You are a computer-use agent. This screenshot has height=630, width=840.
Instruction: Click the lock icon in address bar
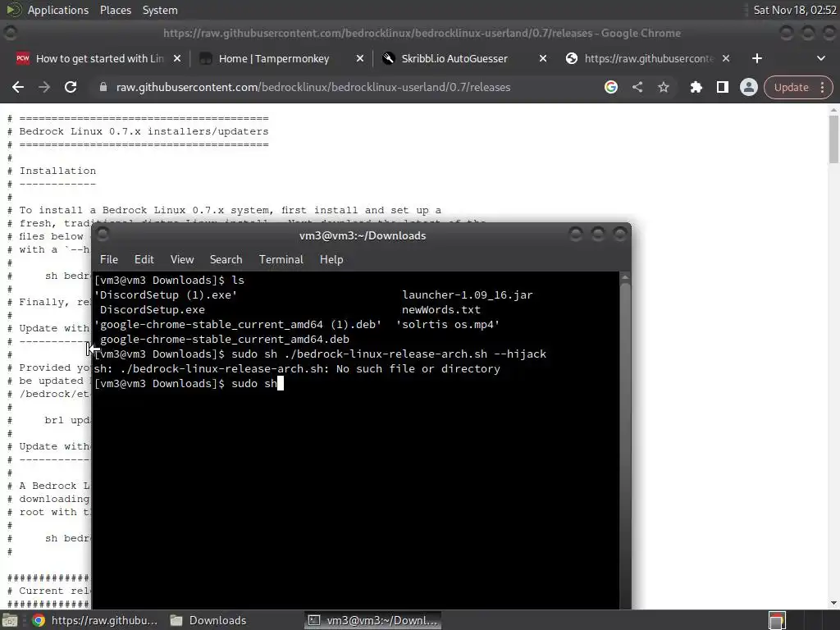tap(103, 87)
